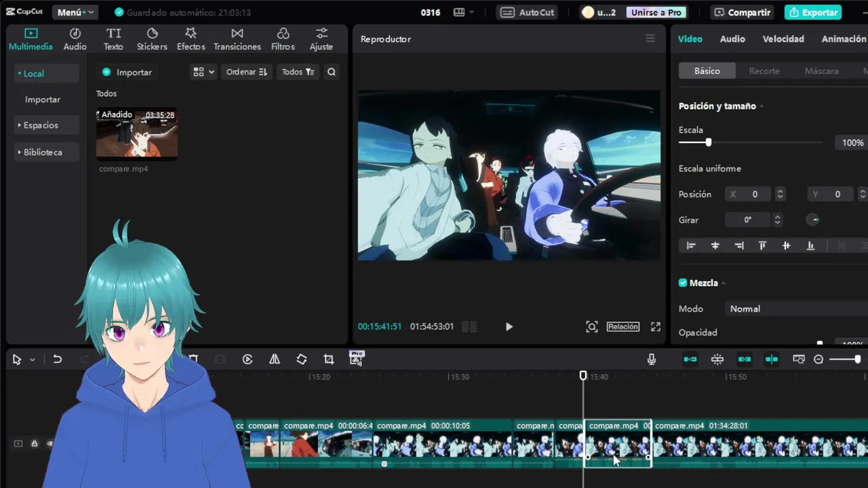Viewport: 868px width, 488px height.
Task: Switch to the Velocidad tab
Action: tap(783, 39)
